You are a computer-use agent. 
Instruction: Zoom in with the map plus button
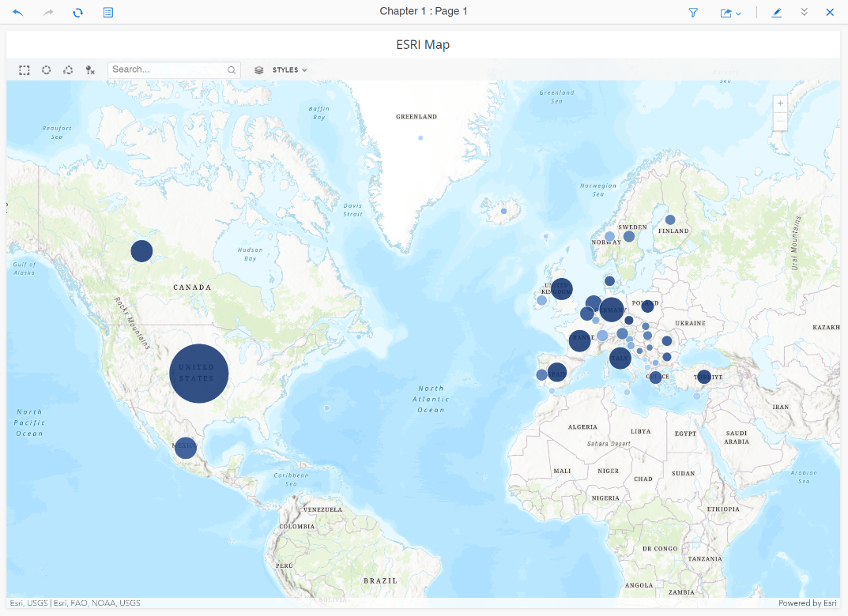780,103
